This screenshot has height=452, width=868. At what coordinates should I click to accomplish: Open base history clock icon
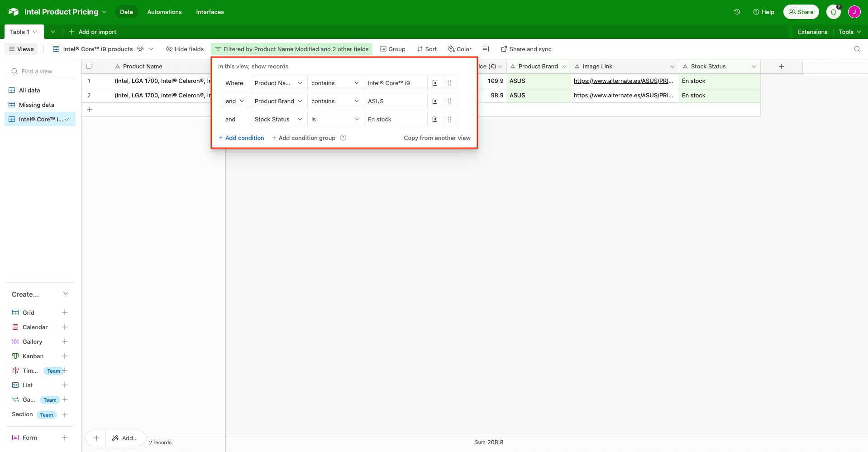[x=737, y=12]
